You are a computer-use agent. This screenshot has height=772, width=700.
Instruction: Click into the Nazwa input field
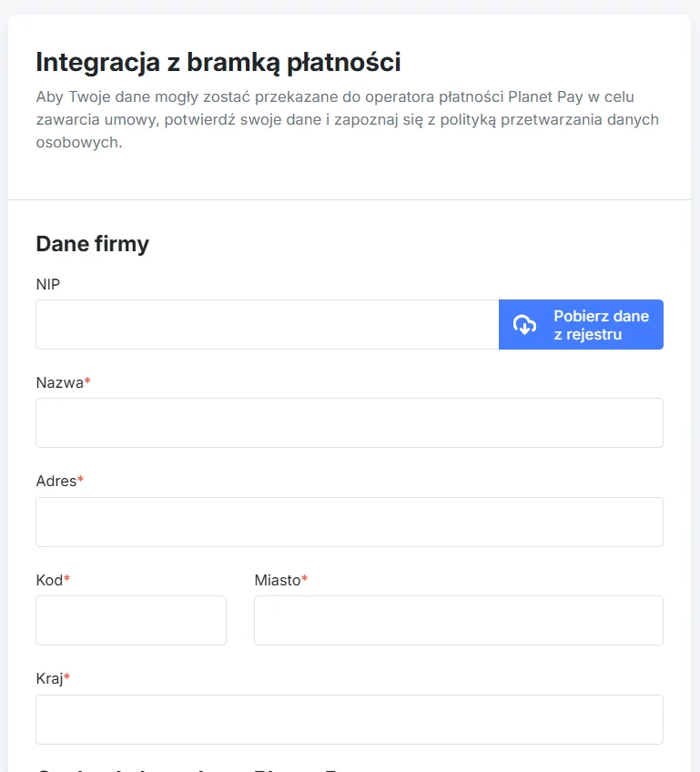(350, 422)
